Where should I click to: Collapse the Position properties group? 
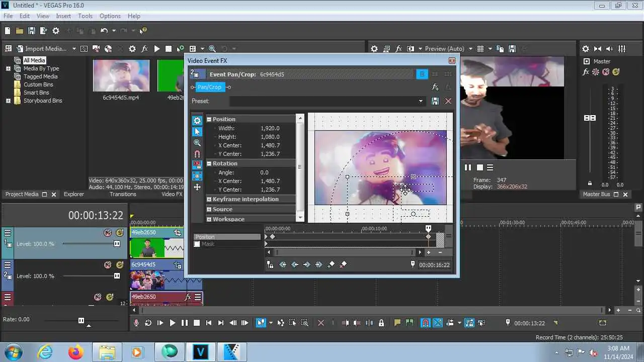[209, 119]
